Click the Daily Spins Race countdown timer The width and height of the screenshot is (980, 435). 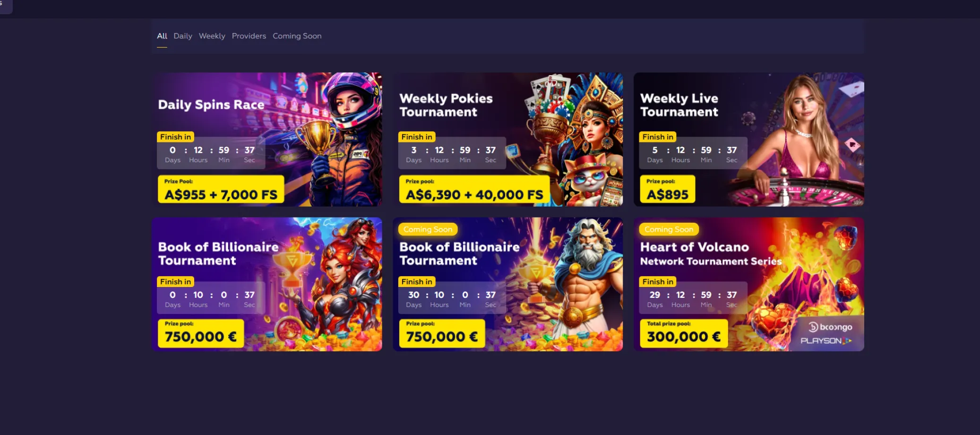pyautogui.click(x=211, y=153)
